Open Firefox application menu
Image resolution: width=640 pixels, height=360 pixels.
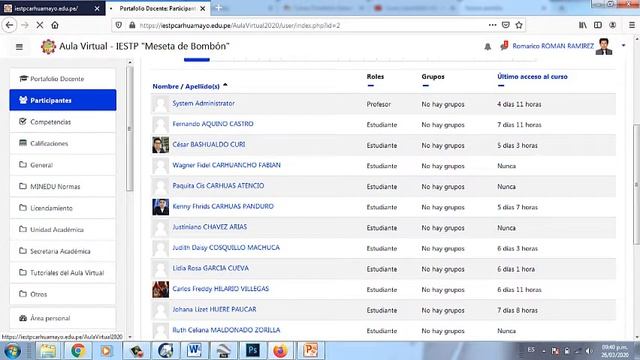click(x=631, y=25)
